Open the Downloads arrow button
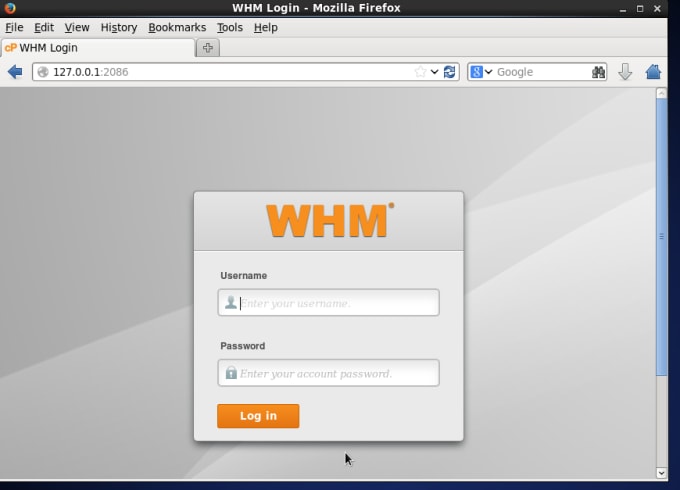680x490 pixels. [x=625, y=72]
